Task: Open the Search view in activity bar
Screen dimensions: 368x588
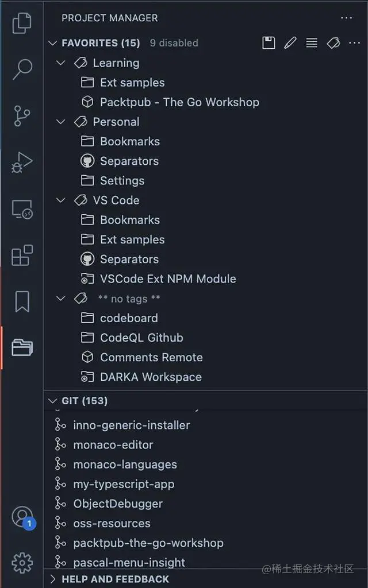Action: [x=22, y=69]
